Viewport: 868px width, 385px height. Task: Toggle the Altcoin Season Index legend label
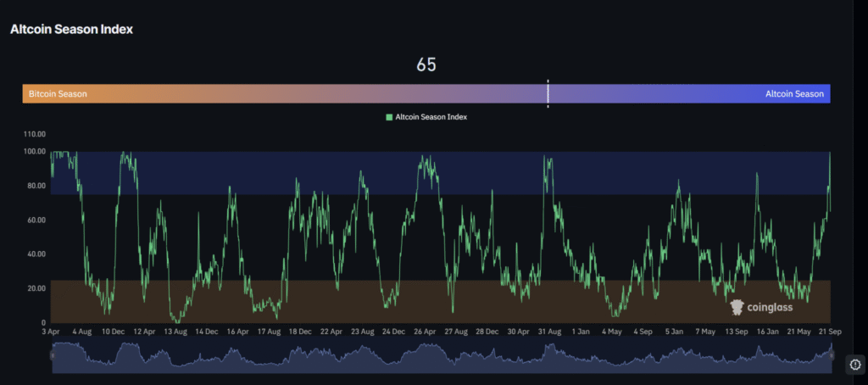tap(431, 117)
